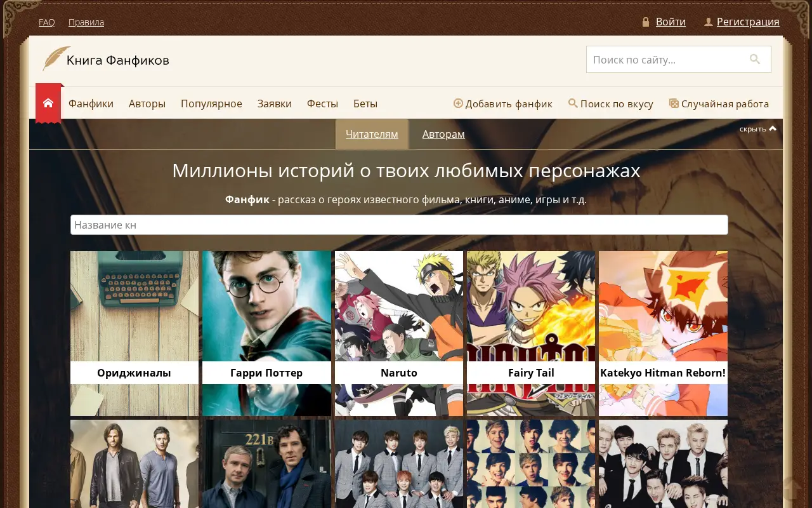
Task: Click the Гарри Поттер caption label
Action: (266, 373)
